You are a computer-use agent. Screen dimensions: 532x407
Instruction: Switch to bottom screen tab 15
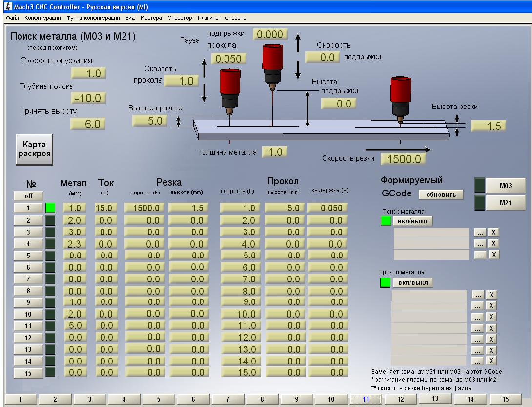tap(506, 399)
